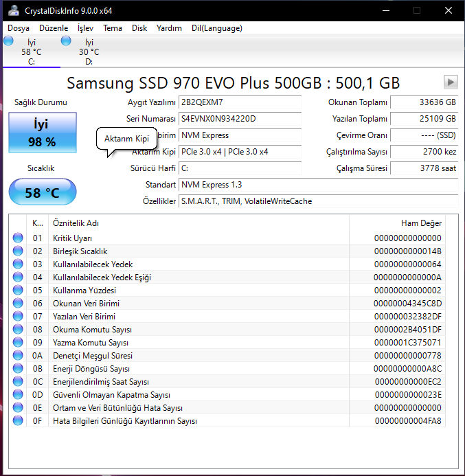The width and height of the screenshot is (465, 476).
Task: Click status orb for Yazma Komutu Sayısı row
Action: pos(18,342)
